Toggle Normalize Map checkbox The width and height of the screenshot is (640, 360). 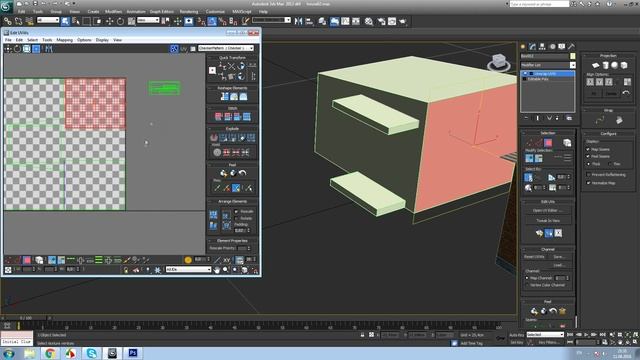(588, 183)
